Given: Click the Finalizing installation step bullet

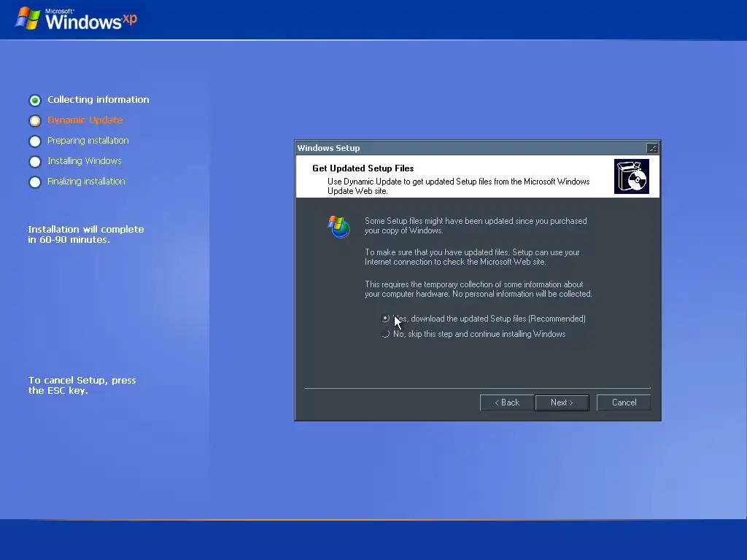Looking at the screenshot, I should tap(35, 182).
